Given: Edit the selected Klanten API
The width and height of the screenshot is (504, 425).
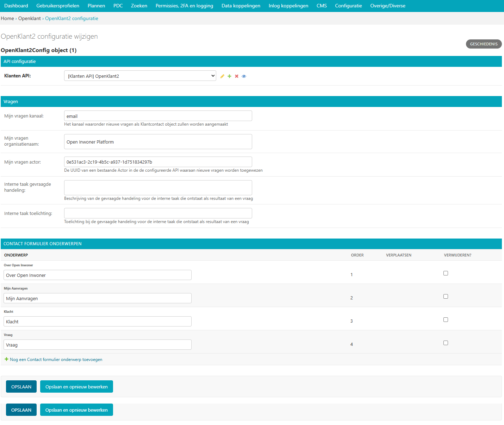Looking at the screenshot, I should click(x=222, y=76).
